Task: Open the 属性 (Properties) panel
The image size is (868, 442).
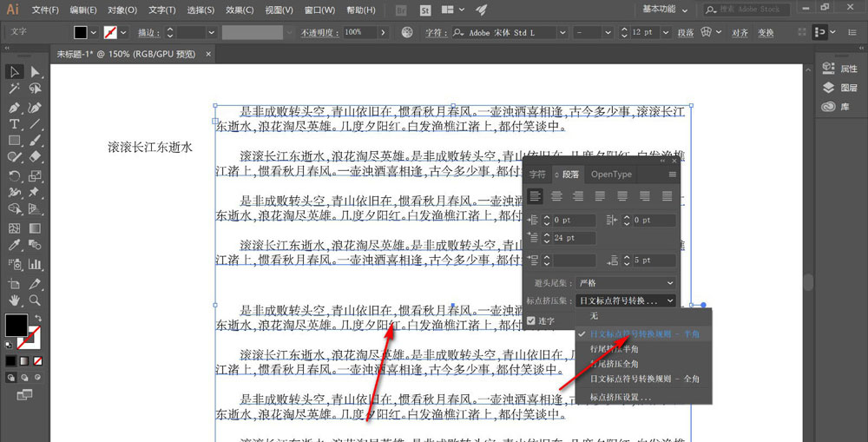Action: [841, 69]
